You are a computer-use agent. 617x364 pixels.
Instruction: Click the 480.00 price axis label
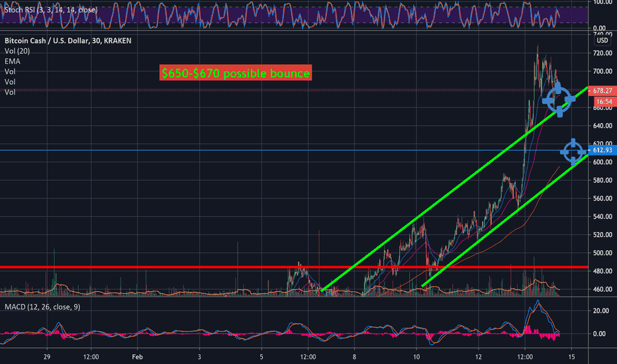[603, 271]
